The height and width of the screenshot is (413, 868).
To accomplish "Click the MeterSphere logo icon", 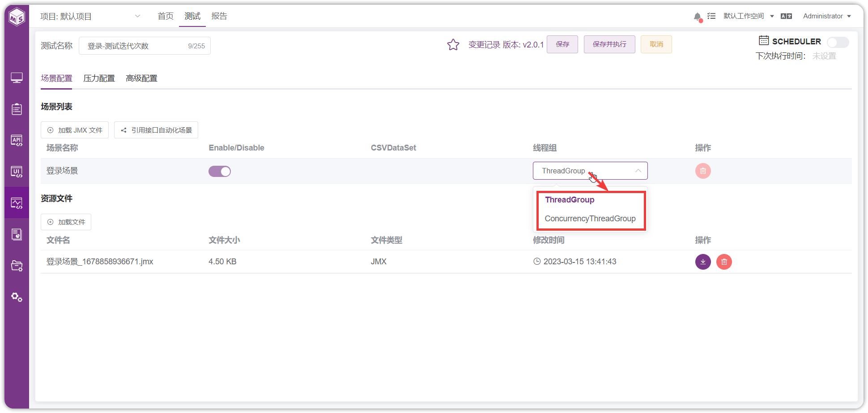I will [17, 17].
